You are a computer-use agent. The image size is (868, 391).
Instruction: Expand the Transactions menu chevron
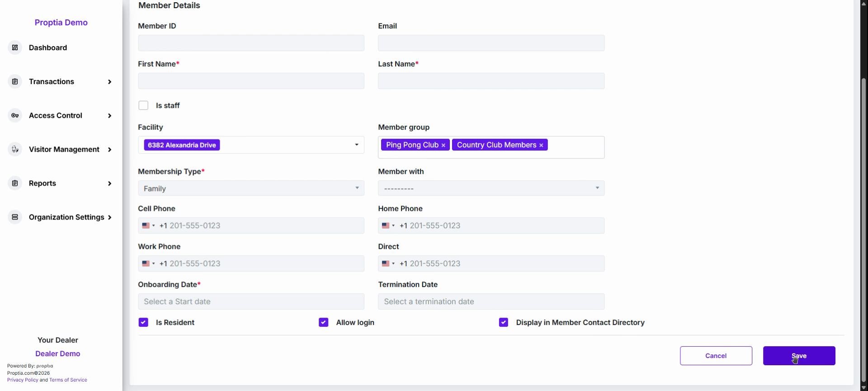109,82
